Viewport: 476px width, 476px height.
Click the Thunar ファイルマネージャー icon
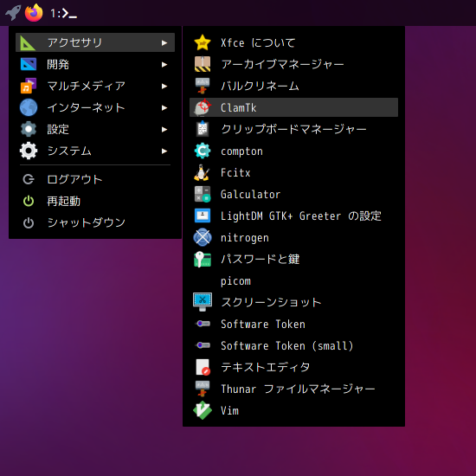(203, 389)
